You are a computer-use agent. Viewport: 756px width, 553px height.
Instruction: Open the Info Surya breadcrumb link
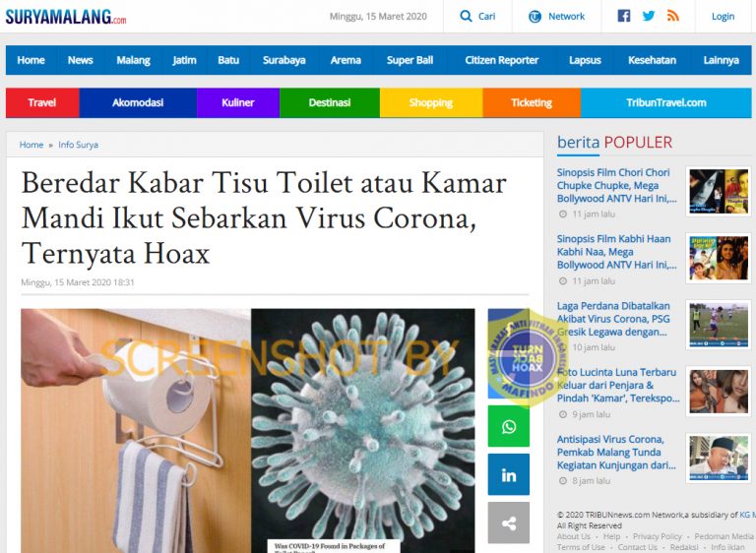pyautogui.click(x=78, y=145)
